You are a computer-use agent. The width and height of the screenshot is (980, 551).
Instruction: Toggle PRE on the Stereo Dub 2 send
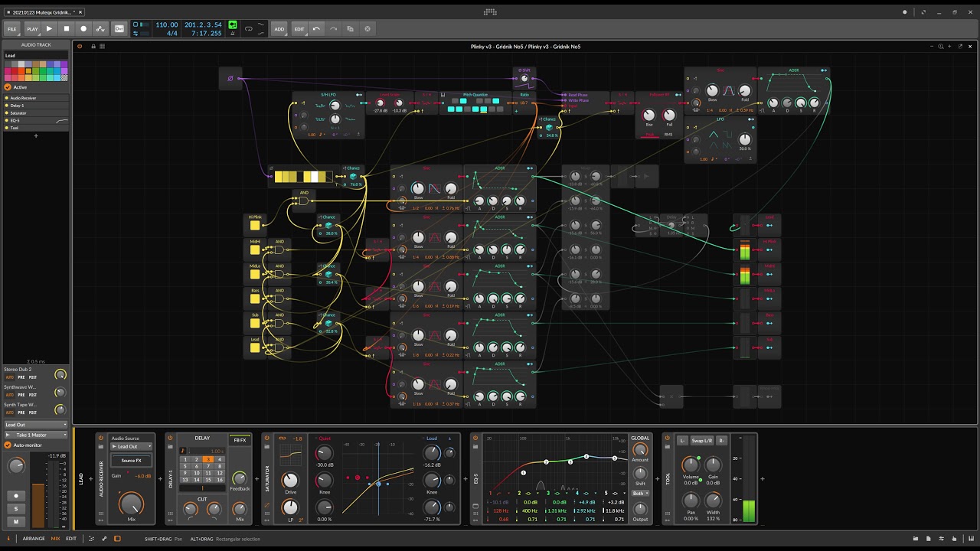(x=21, y=377)
